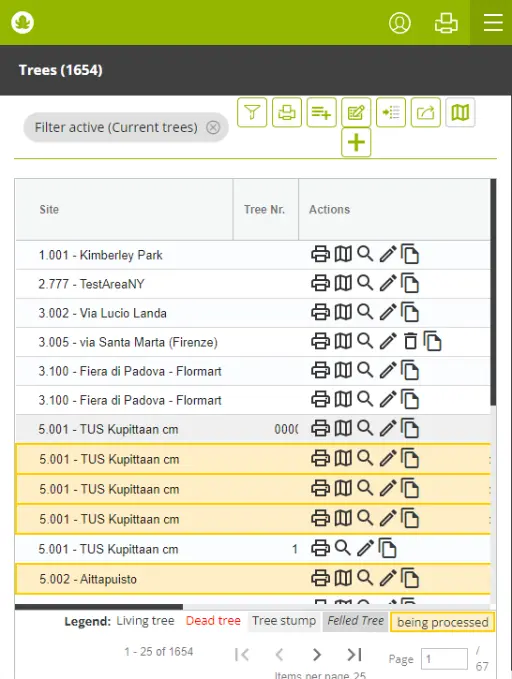Click the Page number input field
This screenshot has width=512, height=679.
tap(444, 659)
